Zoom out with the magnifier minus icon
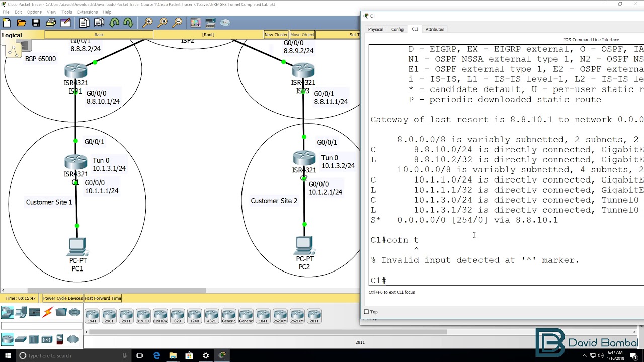This screenshot has width=644, height=362. (x=177, y=23)
